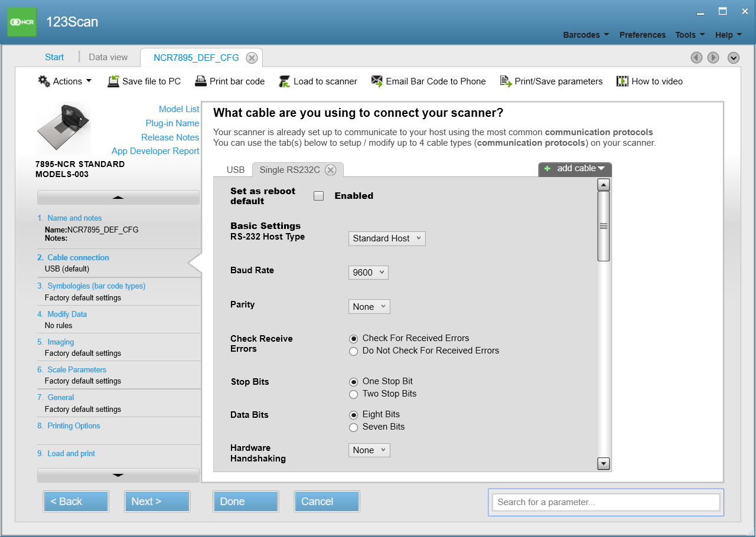
Task: Open the Release Notes link
Action: coord(170,137)
